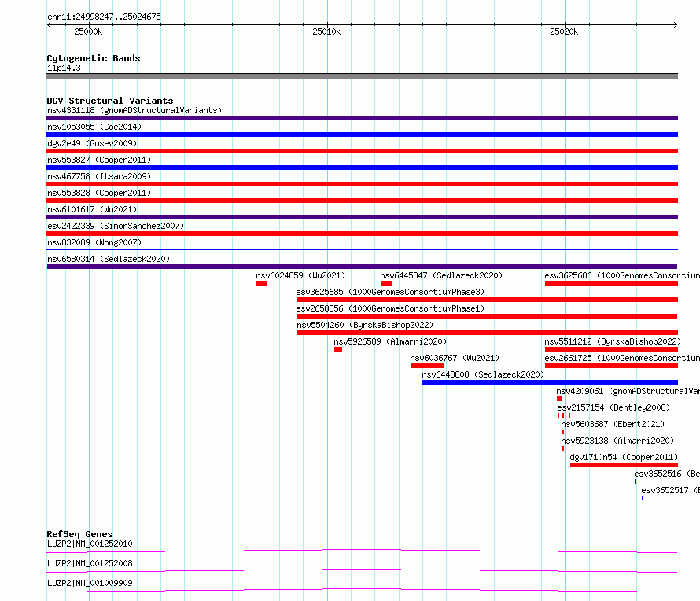Viewport: 700px width, 601px height.
Task: Click the nsv6101617 Wu2021 label
Action: [92, 209]
